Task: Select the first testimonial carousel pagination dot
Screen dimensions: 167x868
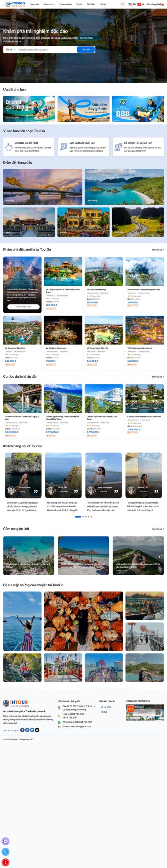Action: pyautogui.click(x=78, y=517)
